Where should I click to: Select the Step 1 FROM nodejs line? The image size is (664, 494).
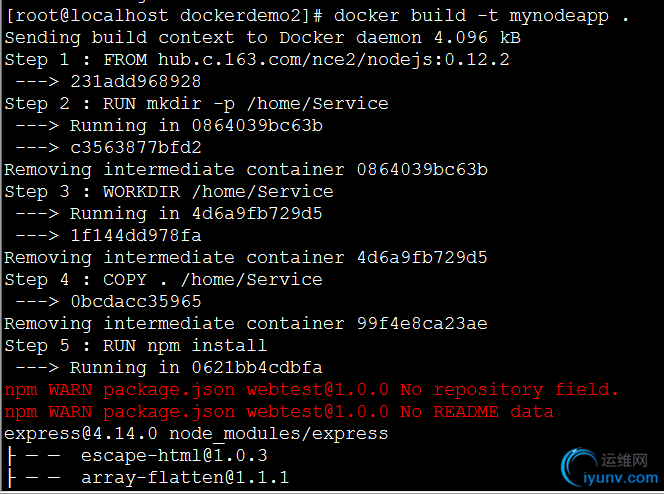[257, 60]
